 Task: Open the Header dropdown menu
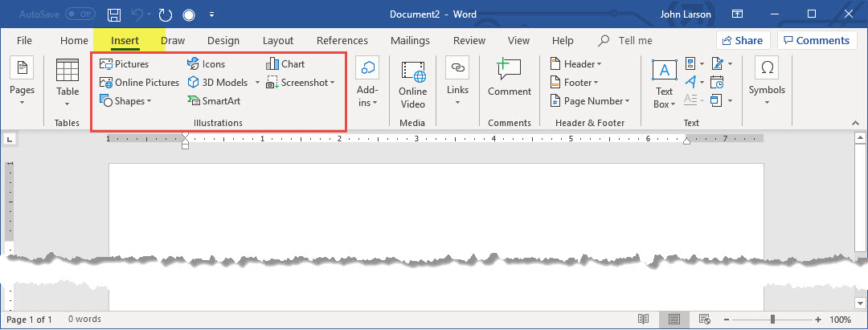tap(577, 64)
